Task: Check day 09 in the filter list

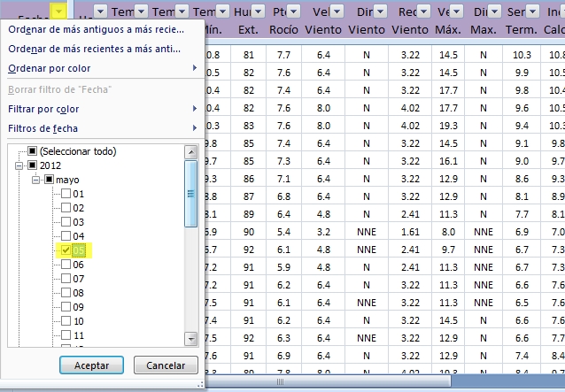Action: pyautogui.click(x=66, y=307)
